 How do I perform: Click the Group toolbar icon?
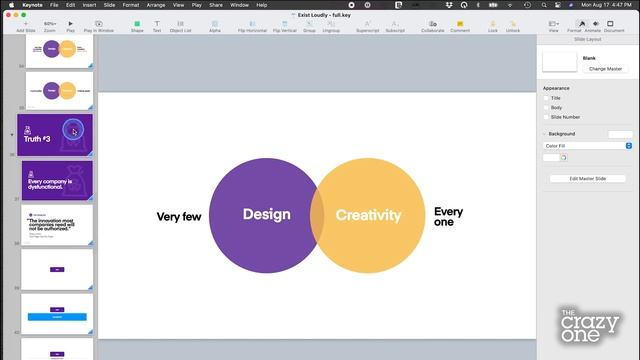(x=309, y=24)
